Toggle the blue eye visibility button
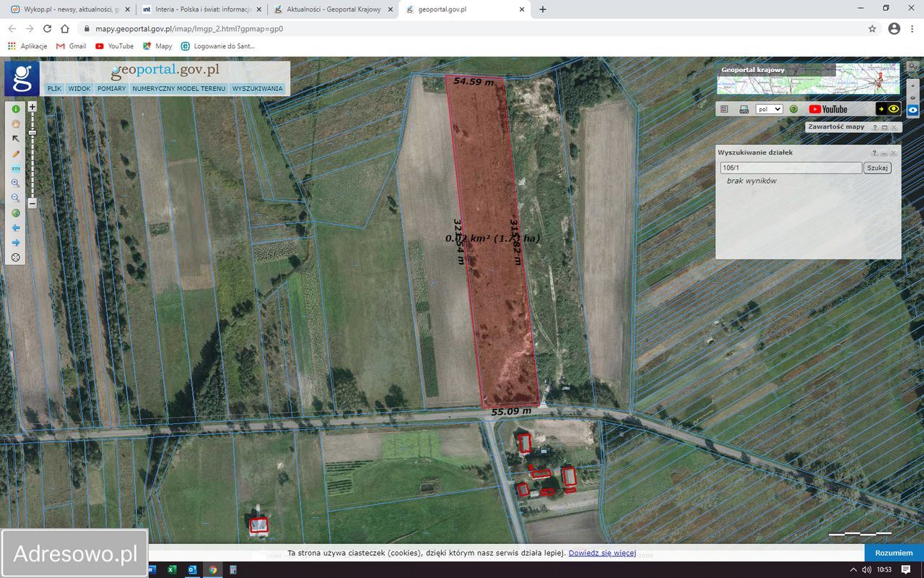The image size is (924, 578). pos(913,110)
